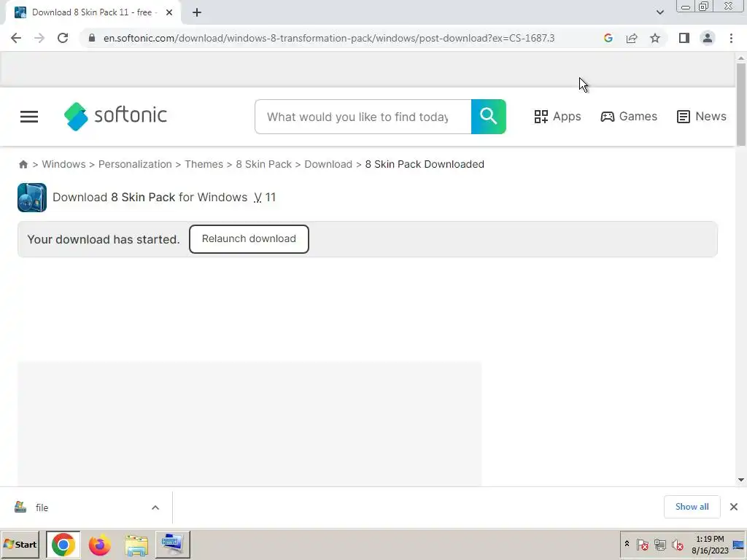
Task: Expand the download item options chevron
Action: tap(155, 507)
